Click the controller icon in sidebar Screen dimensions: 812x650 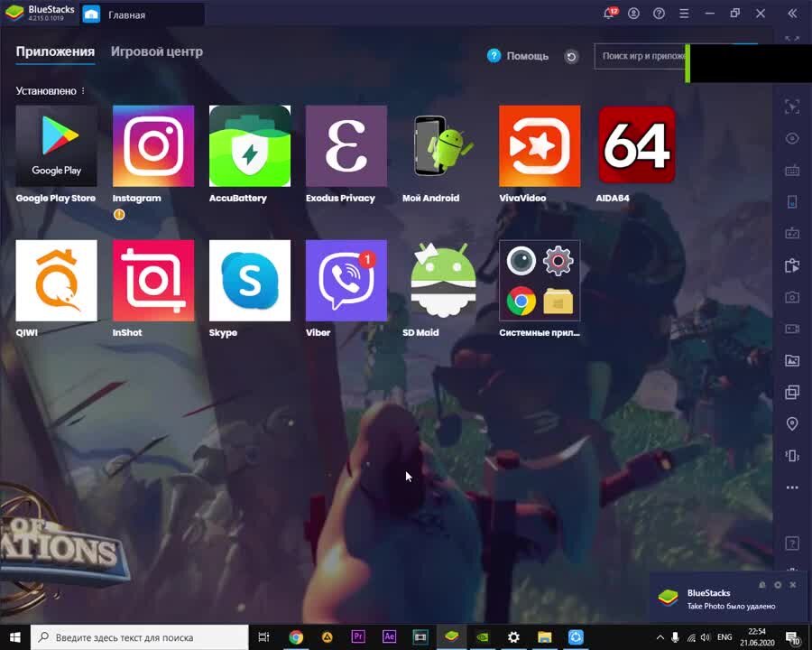[x=792, y=234]
